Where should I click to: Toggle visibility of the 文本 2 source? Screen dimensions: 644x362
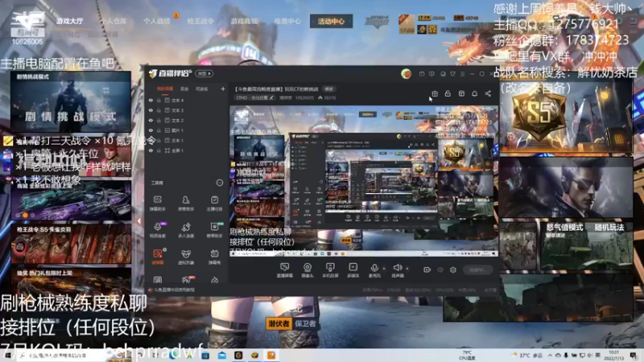[151, 120]
